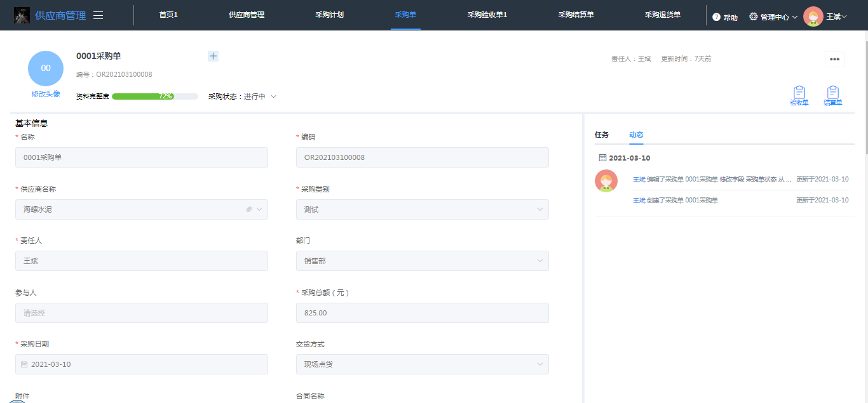
Task: Click the user avatar in top bar
Action: pyautogui.click(x=813, y=17)
